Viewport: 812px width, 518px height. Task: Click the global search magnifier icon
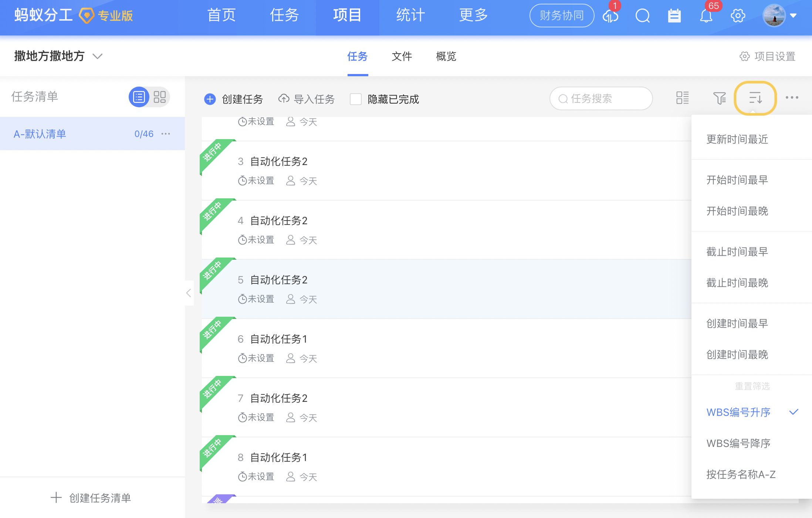643,16
